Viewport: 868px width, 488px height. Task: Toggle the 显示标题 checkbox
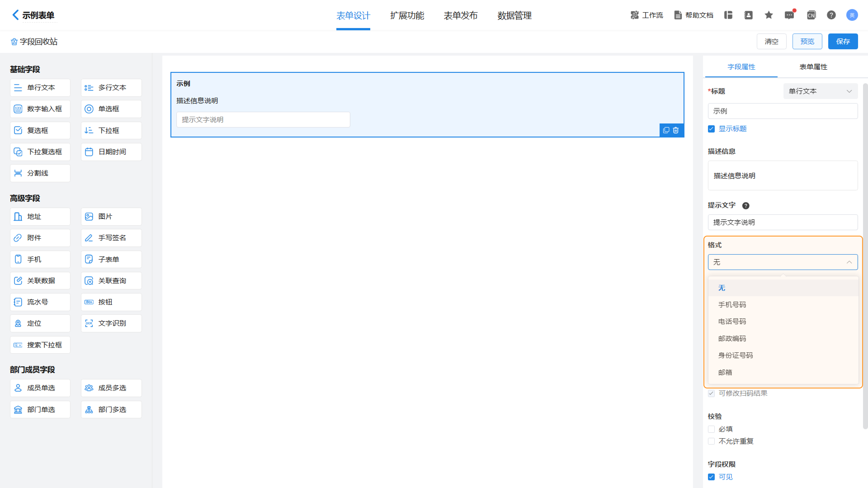[x=711, y=129]
